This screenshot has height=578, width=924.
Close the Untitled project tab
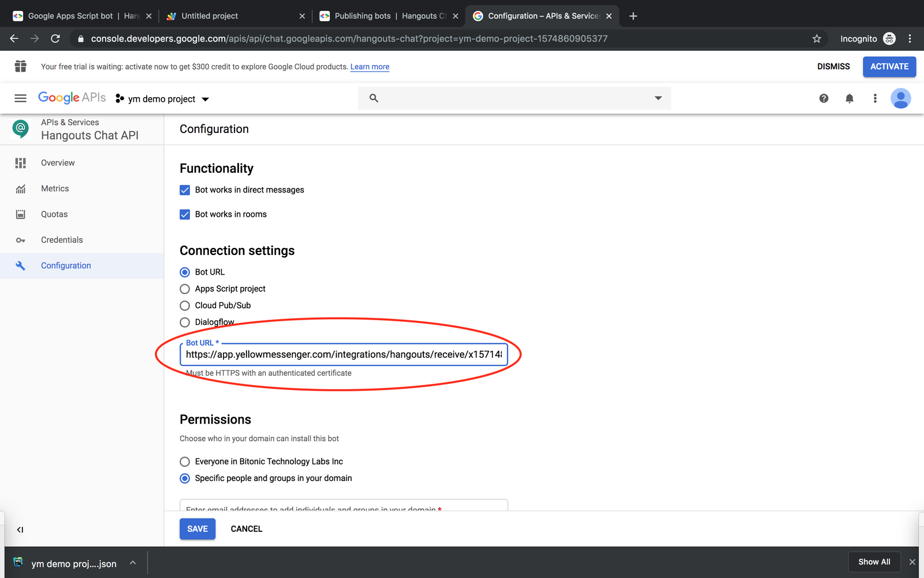coord(302,16)
